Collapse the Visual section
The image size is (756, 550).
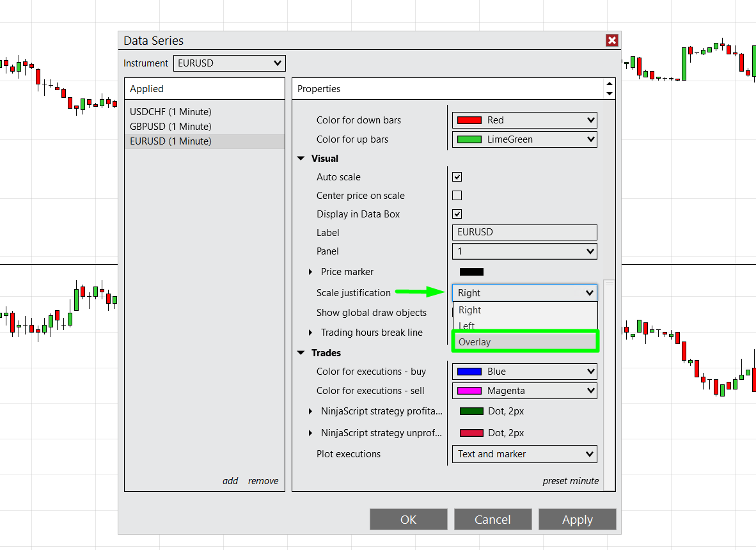[x=301, y=159]
